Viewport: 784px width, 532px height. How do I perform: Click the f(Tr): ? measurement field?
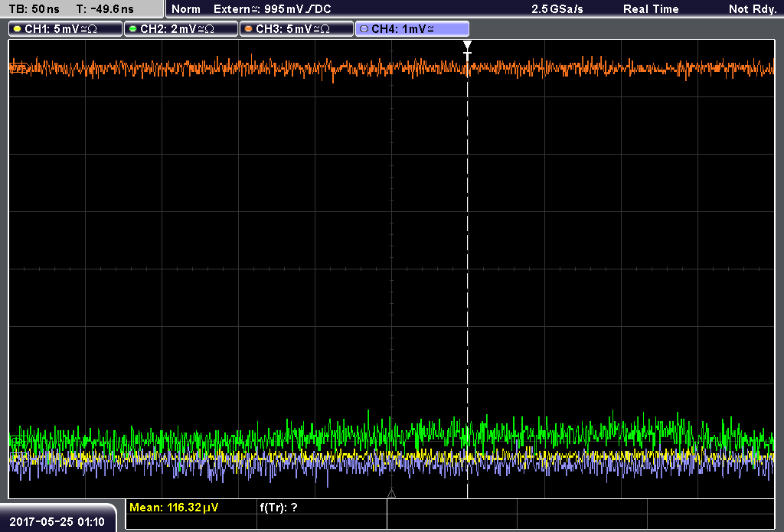point(279,508)
